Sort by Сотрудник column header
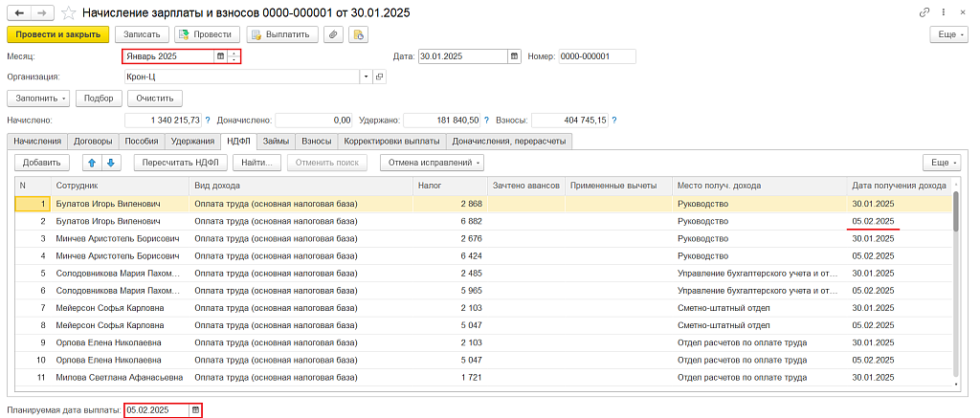 [120, 185]
